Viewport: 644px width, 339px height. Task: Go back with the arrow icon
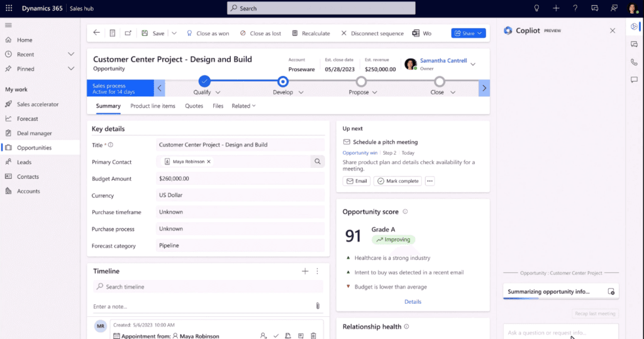(96, 33)
